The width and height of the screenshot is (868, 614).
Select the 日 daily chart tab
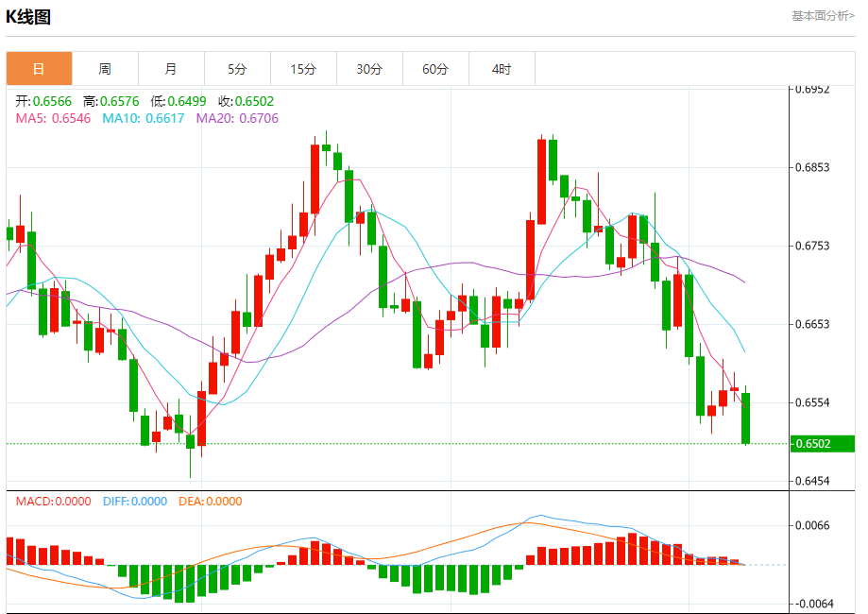39,69
